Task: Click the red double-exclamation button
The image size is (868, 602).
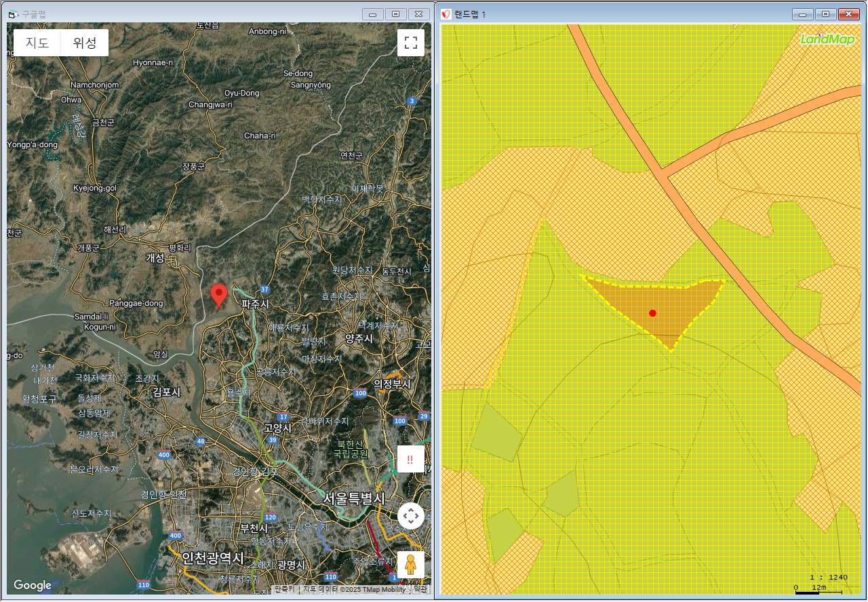Action: pos(410,459)
